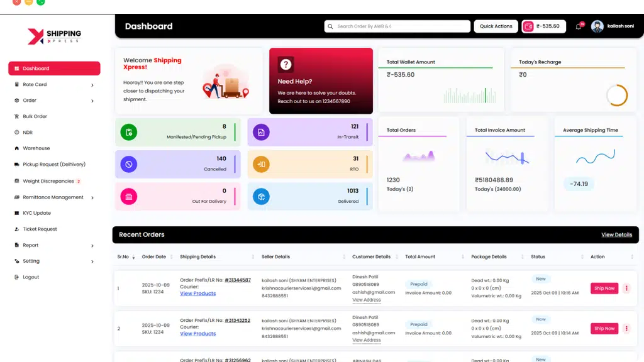Click the Setting gear icon in sidebar
644x362 pixels.
16,261
